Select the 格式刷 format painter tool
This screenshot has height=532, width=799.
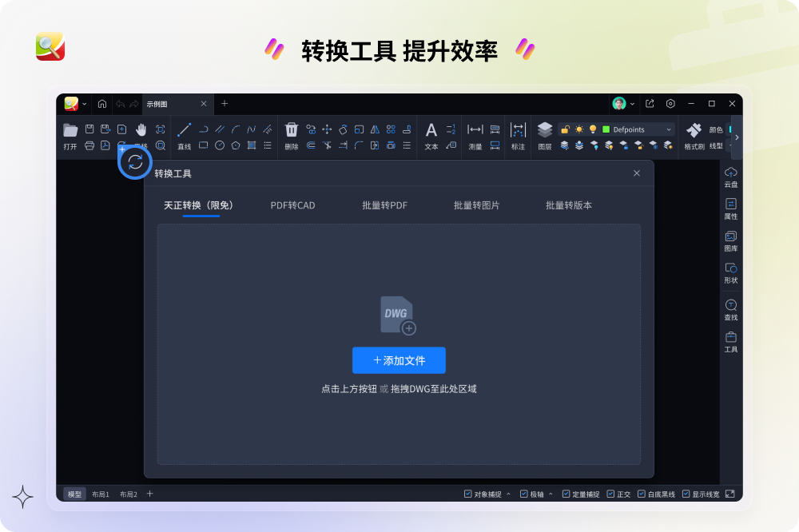coord(694,136)
